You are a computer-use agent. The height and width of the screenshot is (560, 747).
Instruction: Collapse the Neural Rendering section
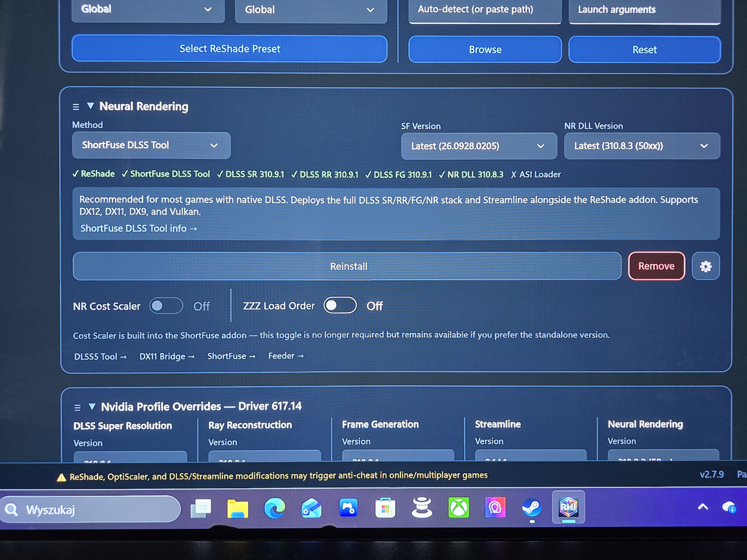[90, 106]
